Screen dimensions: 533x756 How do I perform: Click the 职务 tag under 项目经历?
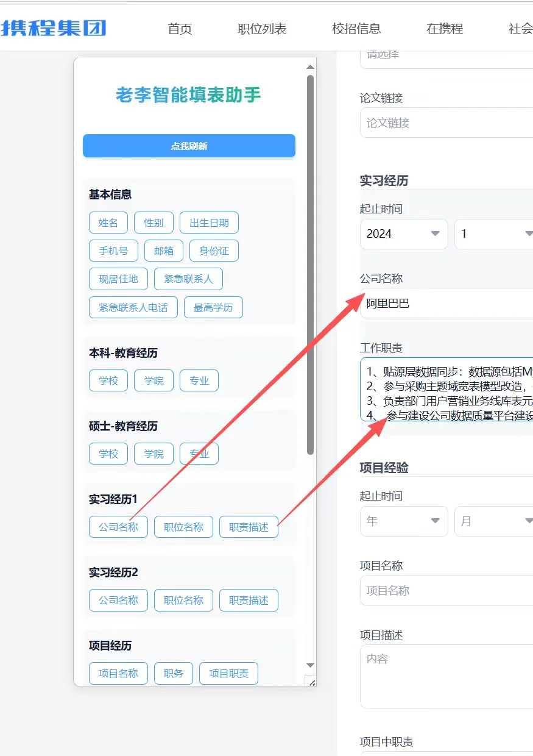[174, 673]
